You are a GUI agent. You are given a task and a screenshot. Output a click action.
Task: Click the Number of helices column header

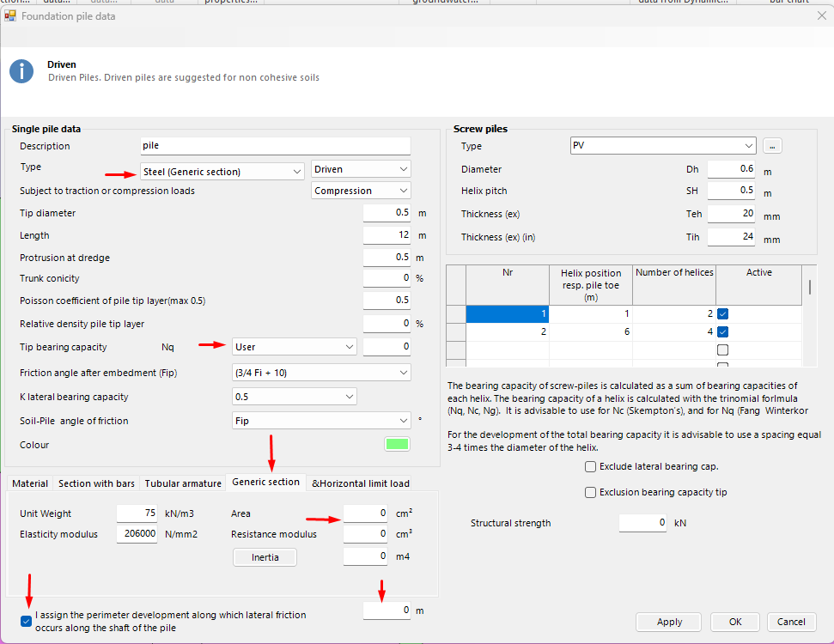tap(674, 285)
